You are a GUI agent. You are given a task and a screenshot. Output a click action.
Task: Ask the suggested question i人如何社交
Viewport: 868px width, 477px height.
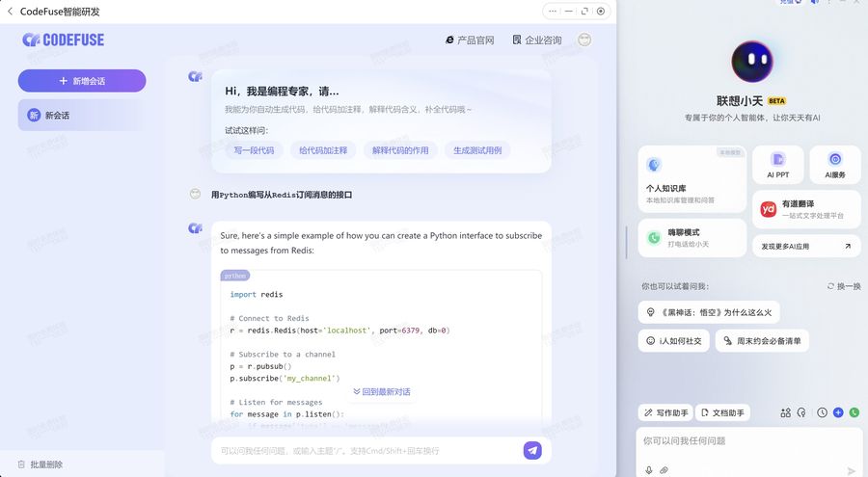pos(674,341)
